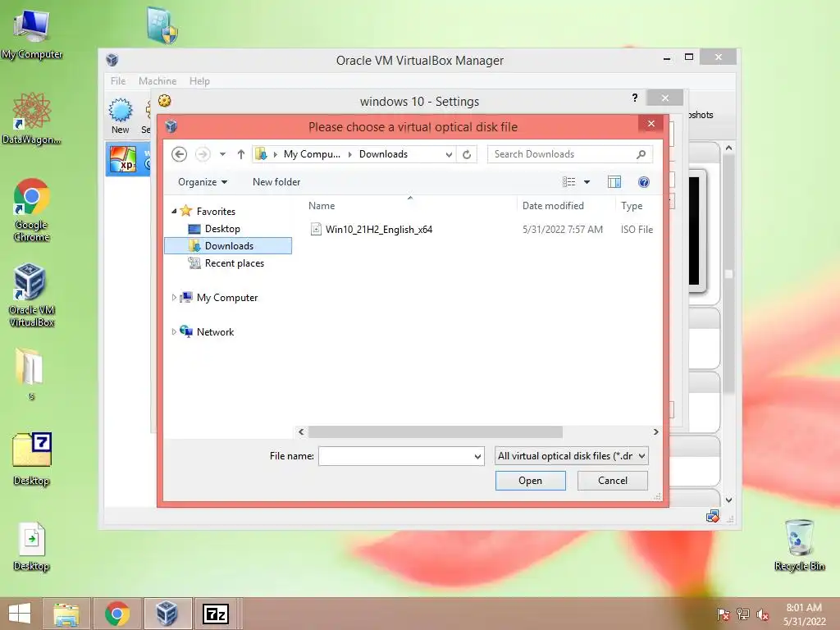Image resolution: width=840 pixels, height=630 pixels.
Task: Click the New VM toolbar icon
Action: [x=120, y=116]
